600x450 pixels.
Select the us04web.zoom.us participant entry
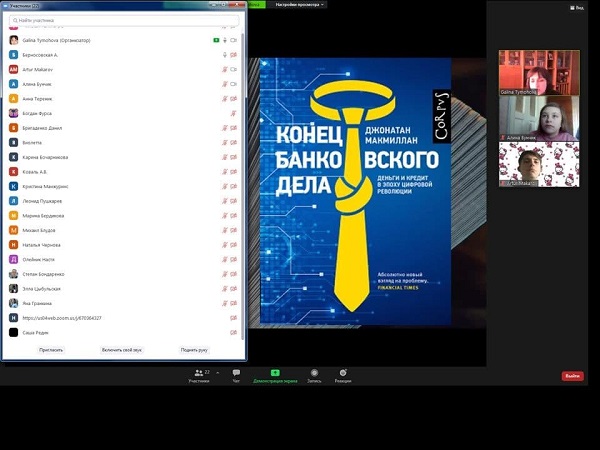(x=124, y=318)
